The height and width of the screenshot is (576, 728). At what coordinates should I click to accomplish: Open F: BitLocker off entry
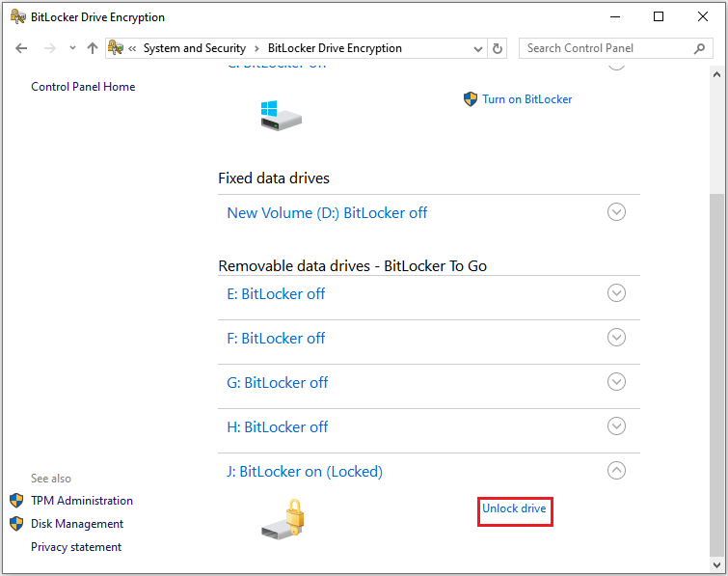coord(276,338)
